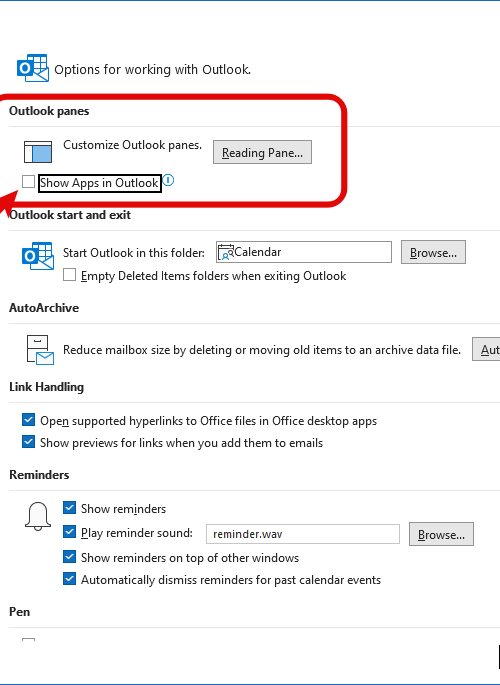Browse for a reminder sound file
500x685 pixels.
point(441,534)
